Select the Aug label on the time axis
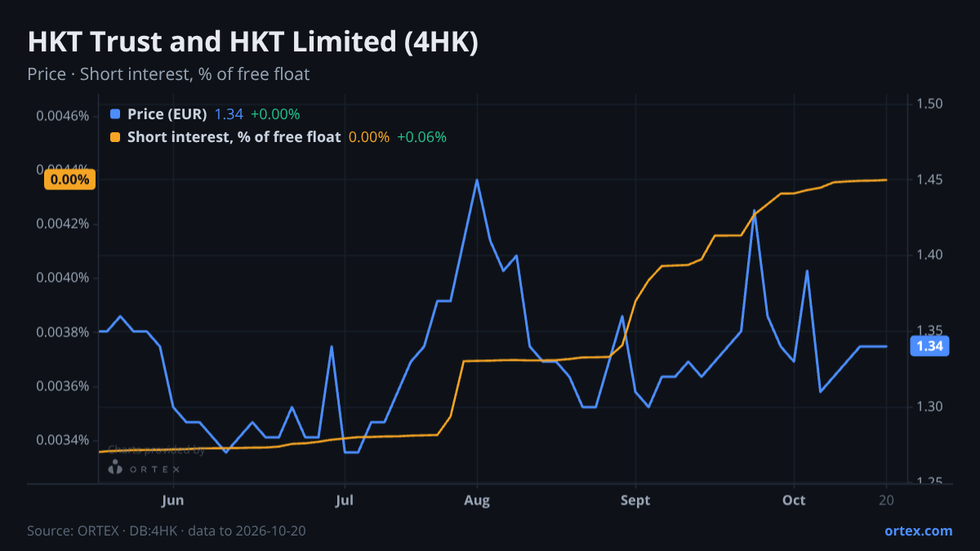Screen dimensions: 980x551 click(x=477, y=500)
